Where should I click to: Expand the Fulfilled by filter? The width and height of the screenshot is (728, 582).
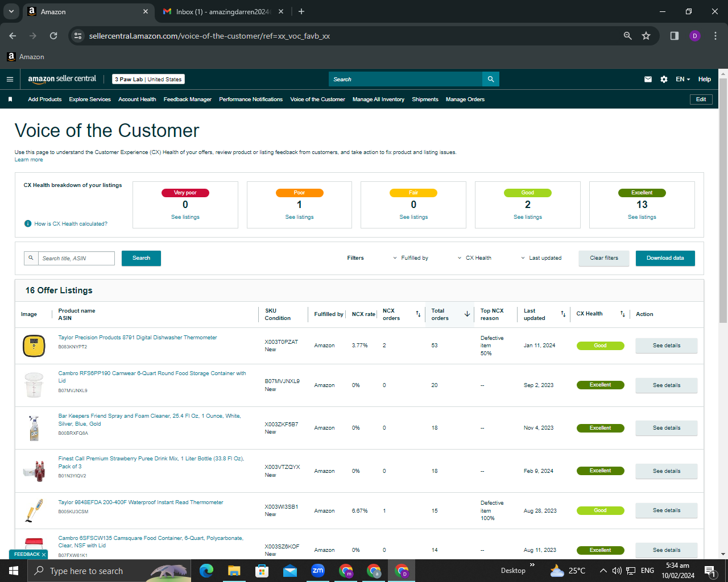point(411,258)
